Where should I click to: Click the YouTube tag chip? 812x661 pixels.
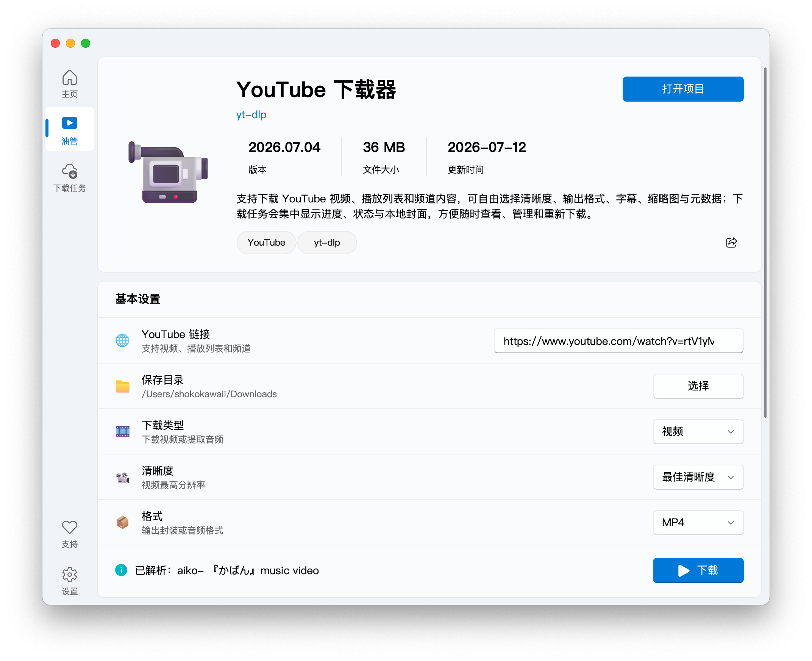pyautogui.click(x=266, y=243)
